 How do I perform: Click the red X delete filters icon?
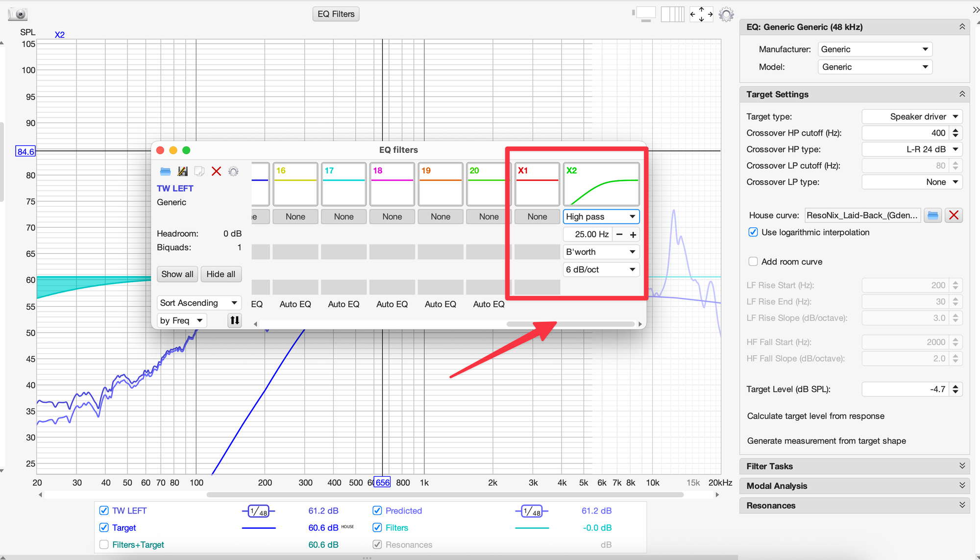[216, 171]
